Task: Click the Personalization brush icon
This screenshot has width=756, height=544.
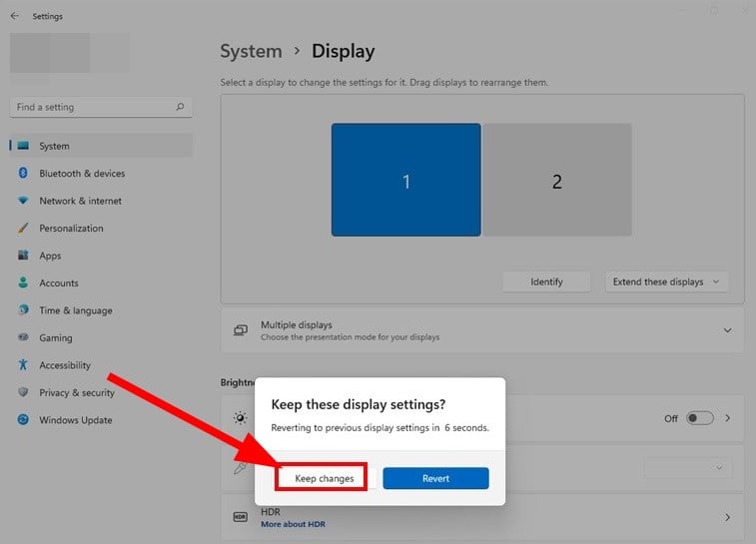Action: point(23,228)
